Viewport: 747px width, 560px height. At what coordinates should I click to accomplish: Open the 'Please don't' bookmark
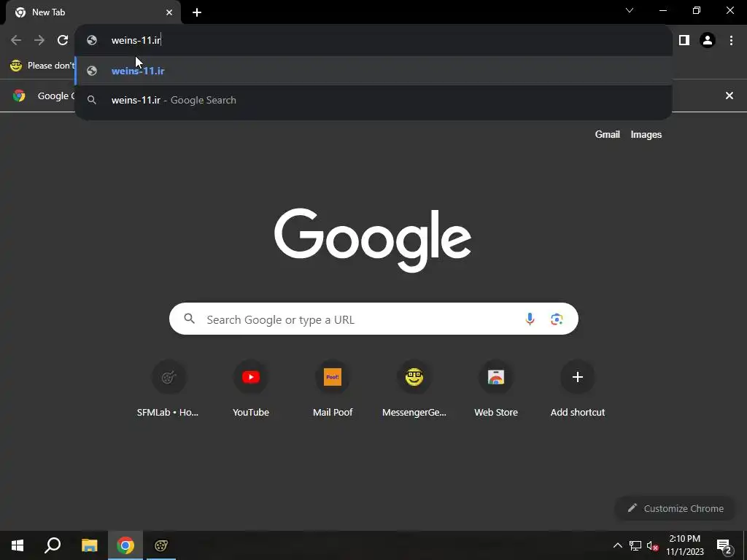(42, 65)
